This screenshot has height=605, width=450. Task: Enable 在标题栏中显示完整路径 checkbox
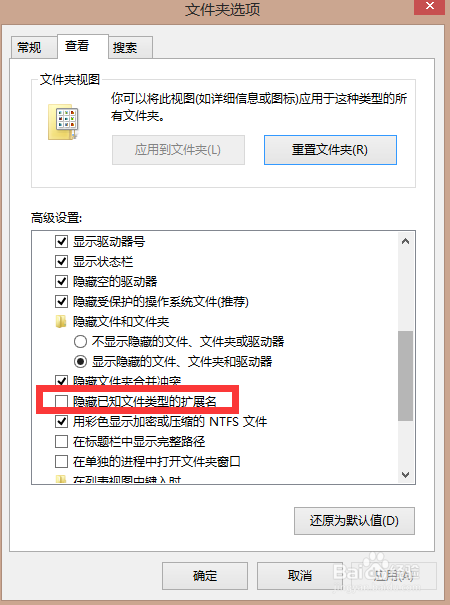[62, 441]
